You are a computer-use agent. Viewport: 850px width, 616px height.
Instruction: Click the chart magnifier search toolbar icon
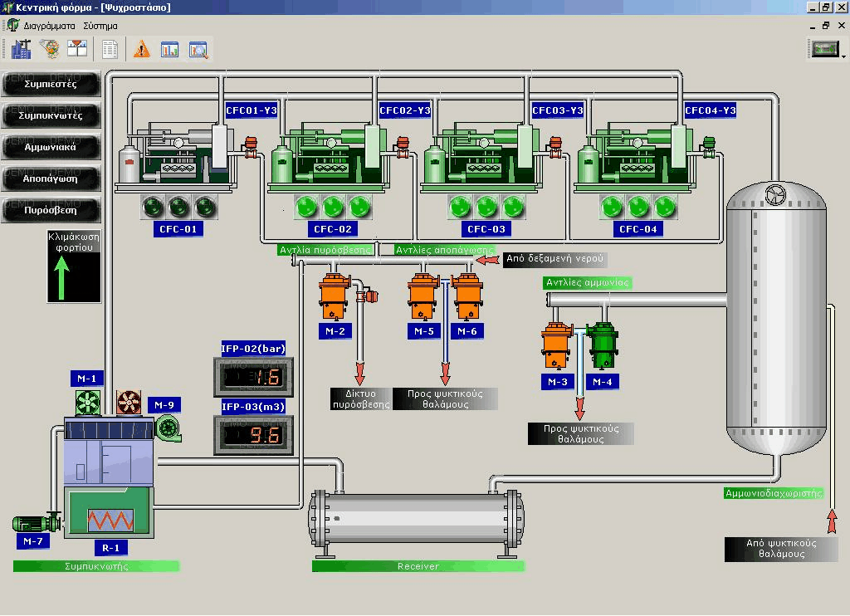pos(198,50)
